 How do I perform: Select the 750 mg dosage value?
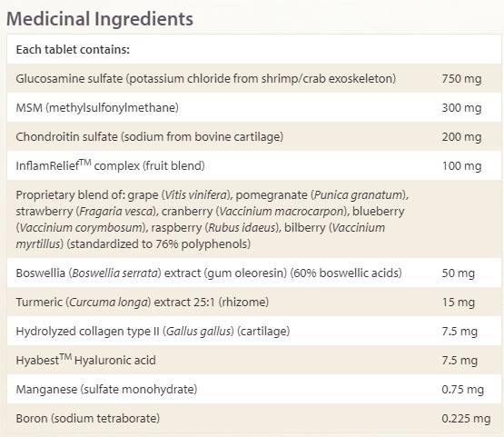tap(461, 79)
